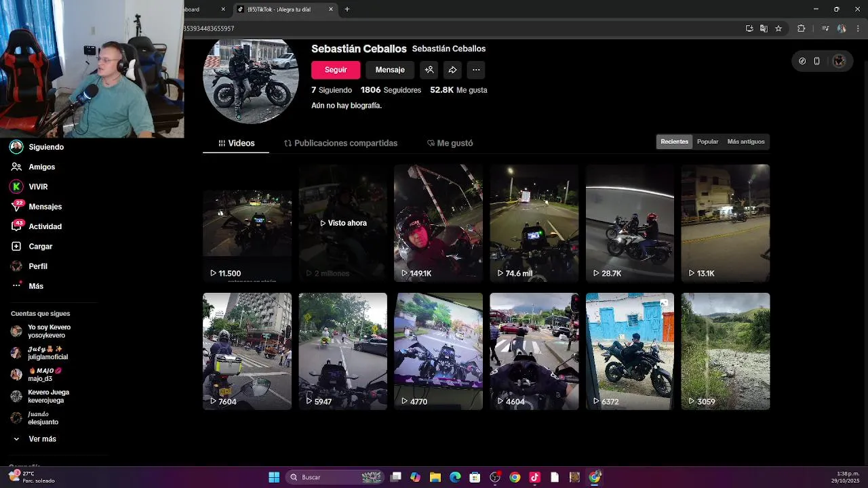Go to Perfil in the sidebar
Image resolution: width=868 pixels, height=488 pixels.
pyautogui.click(x=29, y=266)
